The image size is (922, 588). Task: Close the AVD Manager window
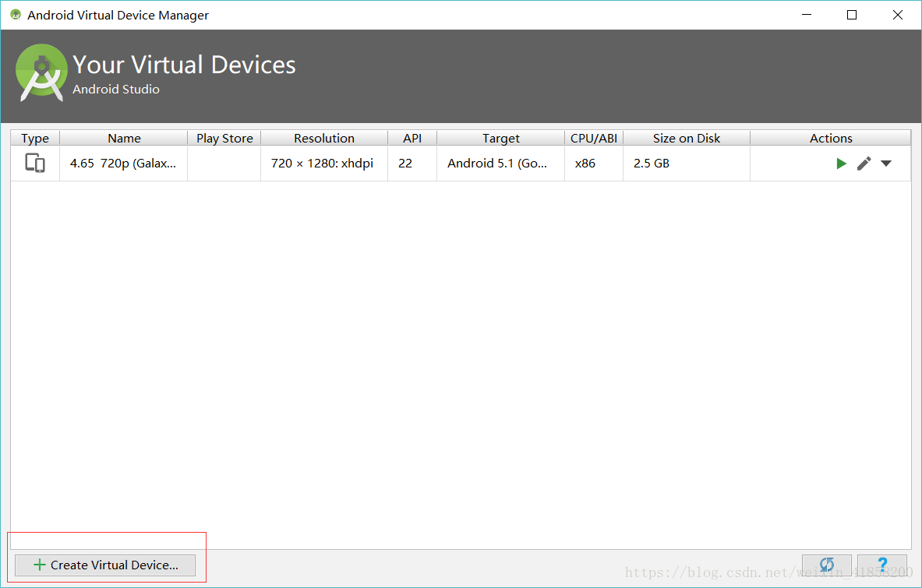(897, 16)
